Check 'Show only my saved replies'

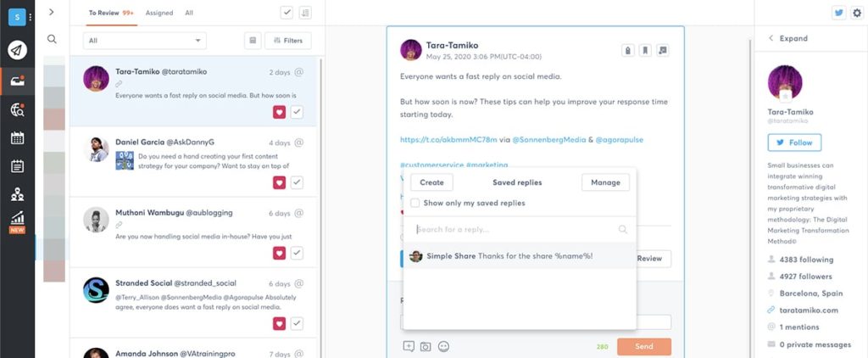415,203
